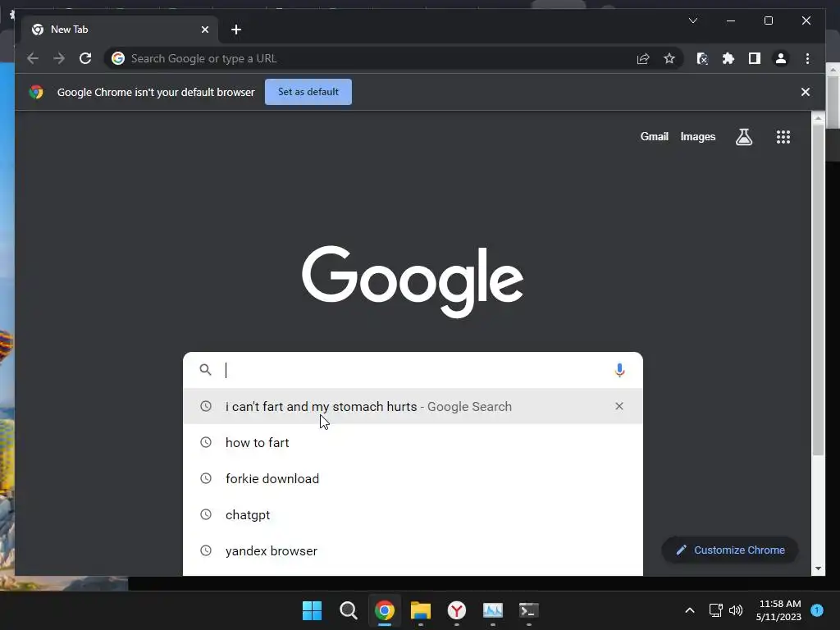The image size is (840, 630).
Task: Set Chrome as default browser
Action: 308,92
